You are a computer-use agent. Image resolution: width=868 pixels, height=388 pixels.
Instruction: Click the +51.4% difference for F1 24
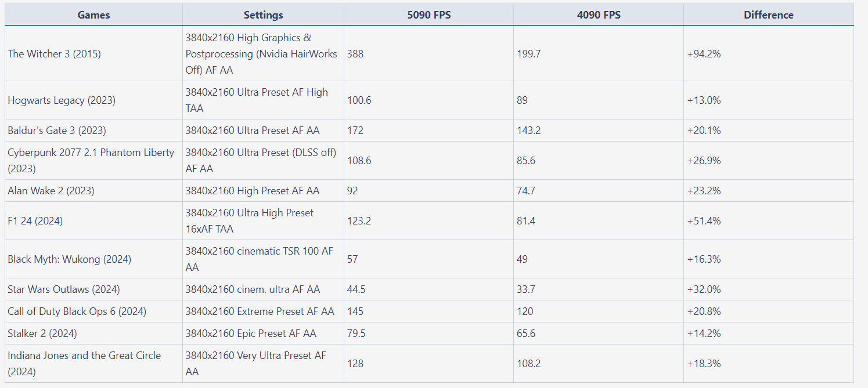click(703, 221)
